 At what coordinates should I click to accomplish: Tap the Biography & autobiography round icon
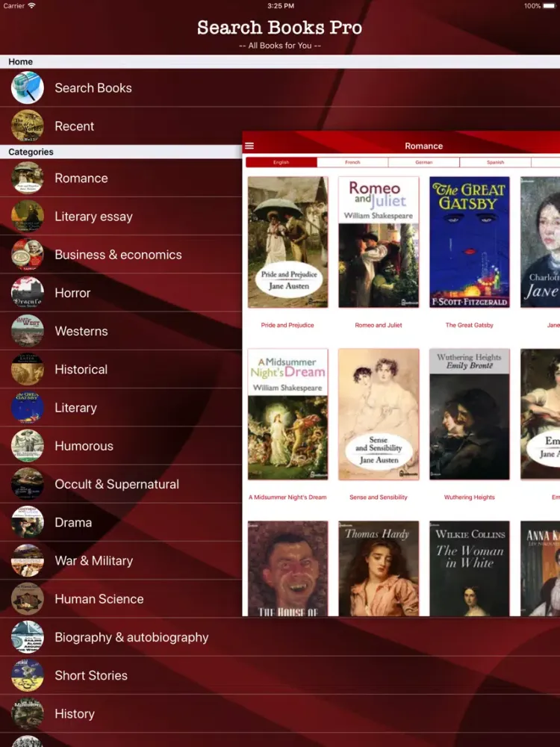(x=28, y=637)
